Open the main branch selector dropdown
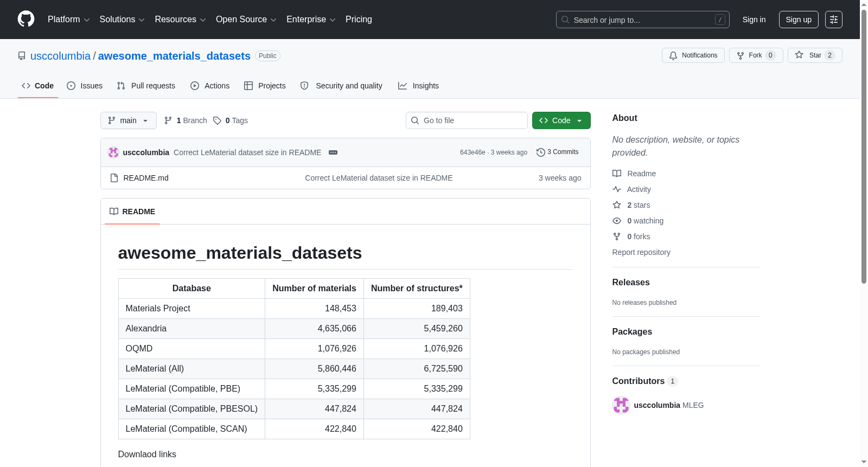Image resolution: width=868 pixels, height=467 pixels. tap(129, 120)
